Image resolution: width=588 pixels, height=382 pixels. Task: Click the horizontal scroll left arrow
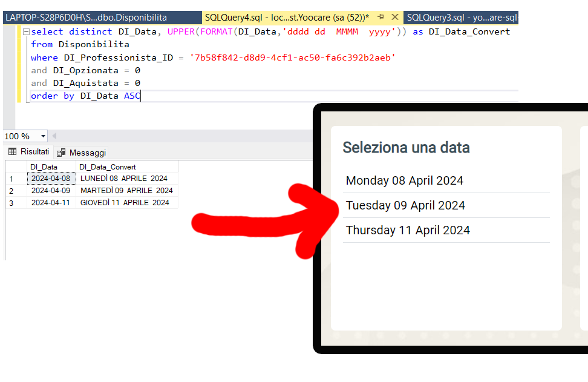(x=54, y=136)
